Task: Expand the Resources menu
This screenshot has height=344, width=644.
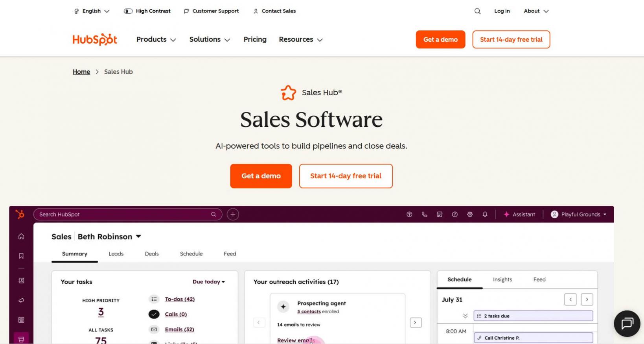Action: 301,39
